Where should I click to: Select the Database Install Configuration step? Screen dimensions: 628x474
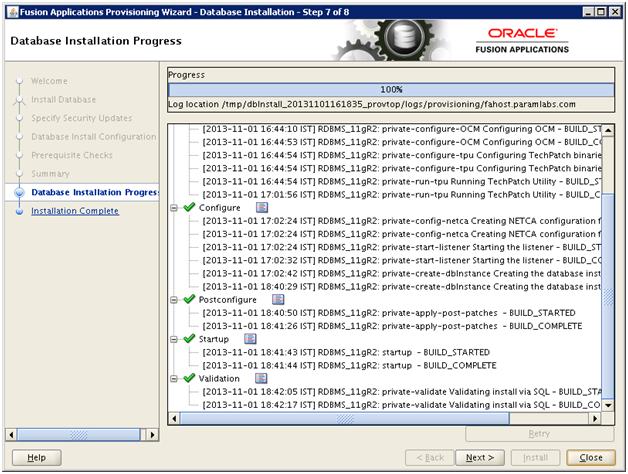tap(94, 137)
